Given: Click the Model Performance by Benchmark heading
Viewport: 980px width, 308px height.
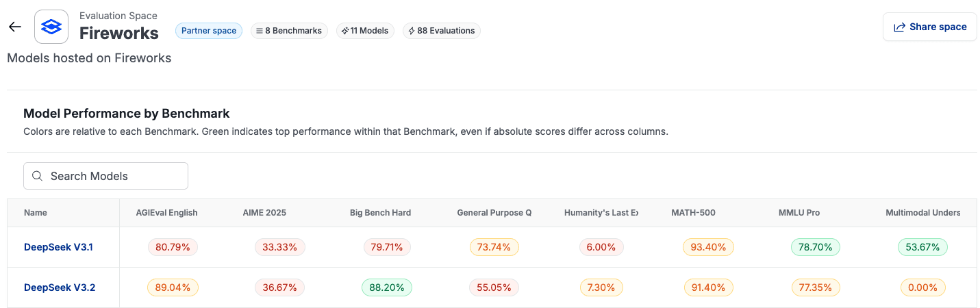Looking at the screenshot, I should 127,114.
